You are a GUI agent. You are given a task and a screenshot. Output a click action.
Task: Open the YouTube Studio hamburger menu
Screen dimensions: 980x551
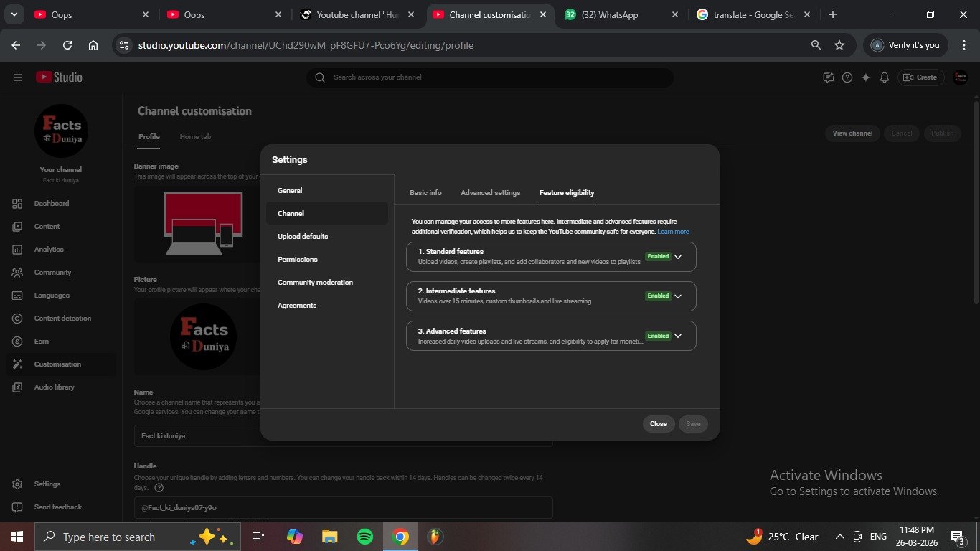coord(18,77)
